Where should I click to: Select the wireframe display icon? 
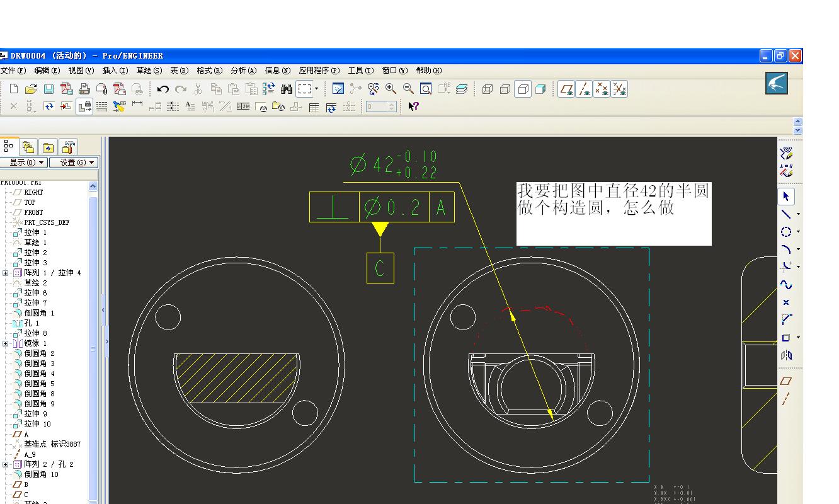coord(487,89)
